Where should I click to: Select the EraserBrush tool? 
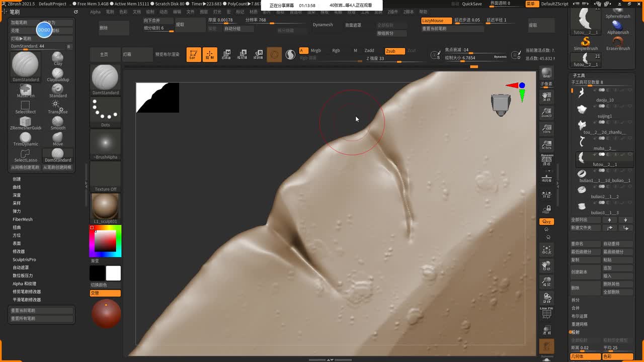tap(618, 43)
